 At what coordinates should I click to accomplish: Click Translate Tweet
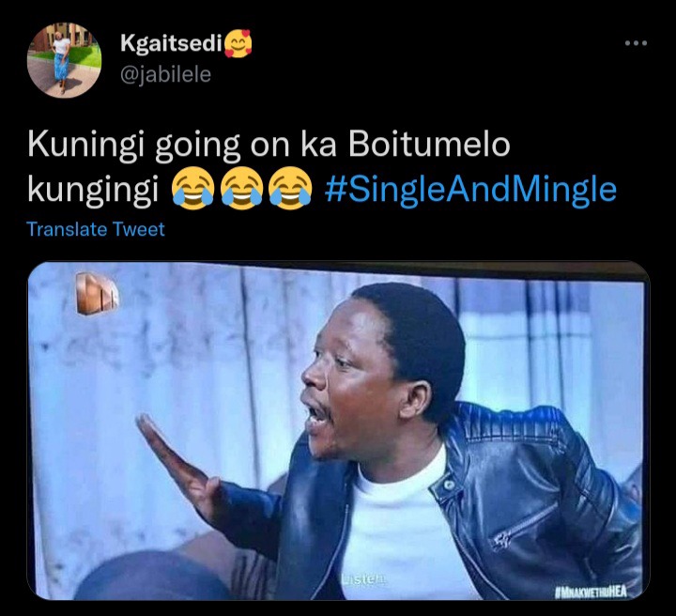tap(95, 229)
